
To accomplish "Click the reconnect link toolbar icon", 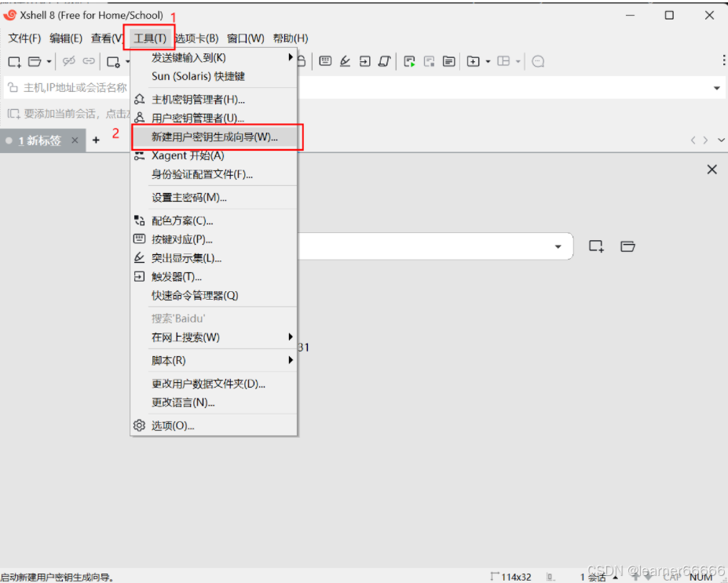I will (x=89, y=61).
